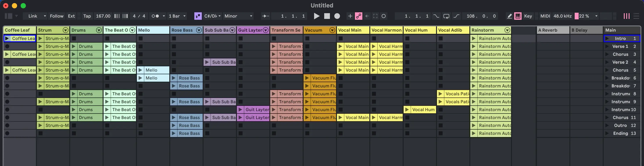Open the C#/Db root note dropdown
644x166 pixels.
click(x=212, y=16)
